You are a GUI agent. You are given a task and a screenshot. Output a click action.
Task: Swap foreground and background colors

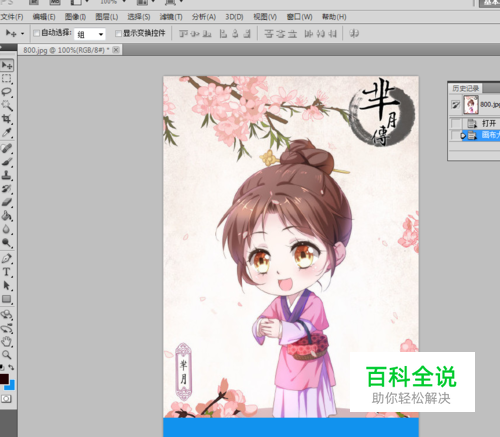pyautogui.click(x=12, y=367)
